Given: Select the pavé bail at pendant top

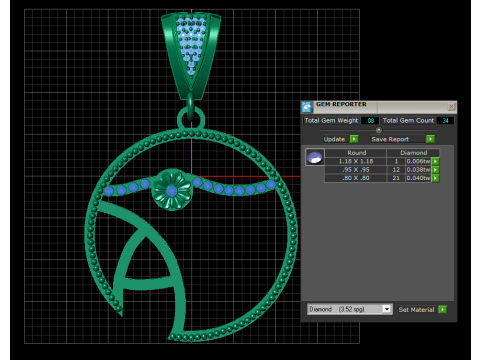Looking at the screenshot, I should pyautogui.click(x=191, y=55).
